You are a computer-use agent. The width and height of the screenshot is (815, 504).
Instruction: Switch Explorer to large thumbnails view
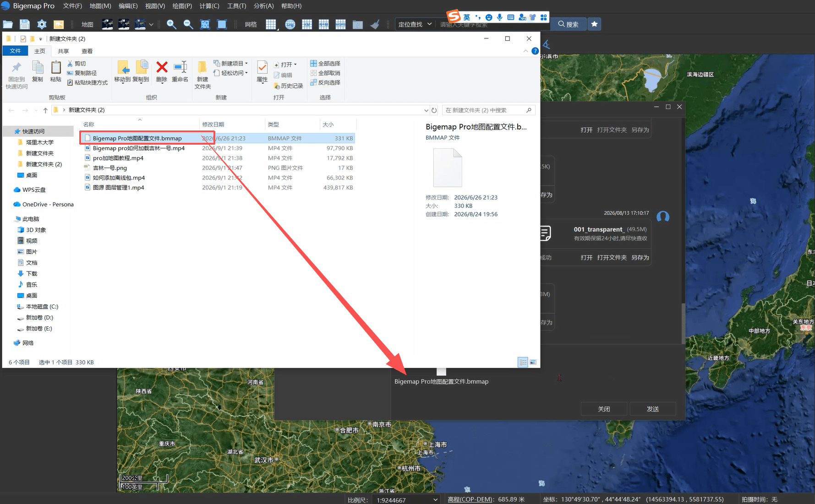[533, 362]
